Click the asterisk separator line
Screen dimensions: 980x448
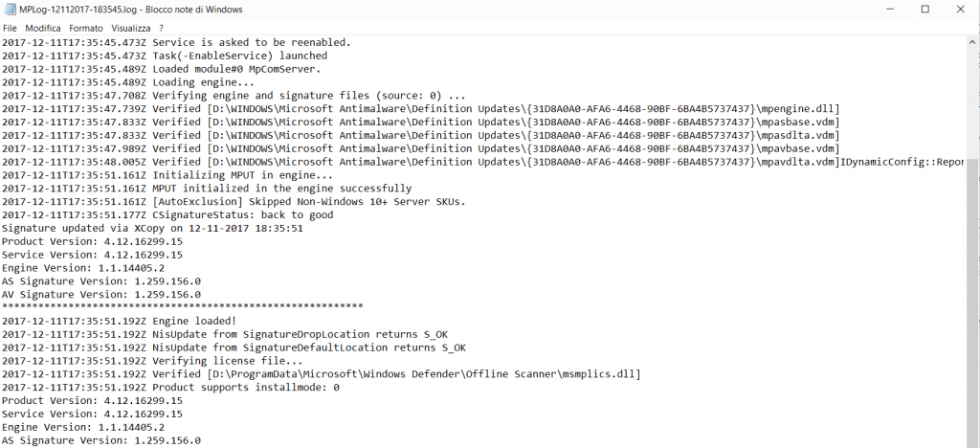pyautogui.click(x=183, y=307)
